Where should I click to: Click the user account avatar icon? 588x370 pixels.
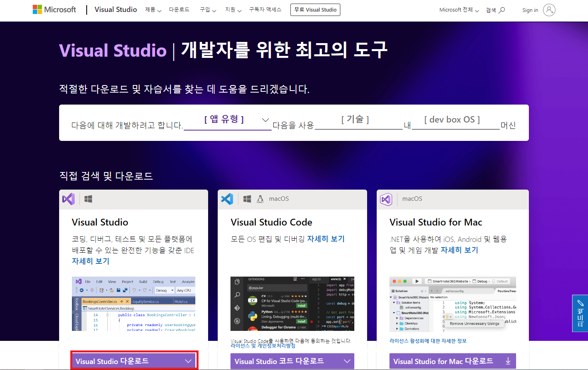click(549, 10)
